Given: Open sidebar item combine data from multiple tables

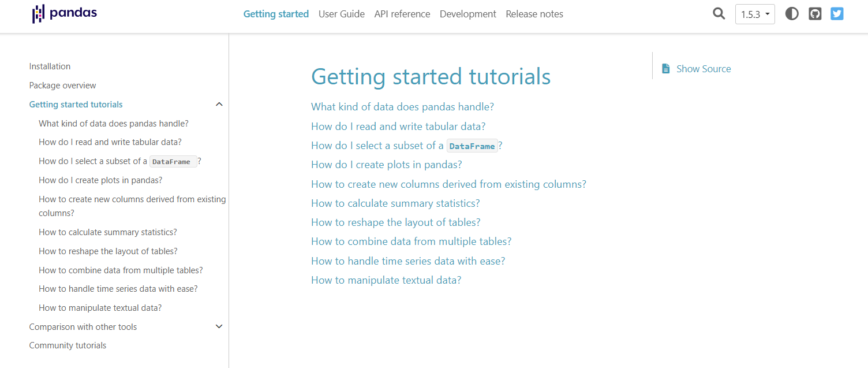Looking at the screenshot, I should [x=121, y=270].
